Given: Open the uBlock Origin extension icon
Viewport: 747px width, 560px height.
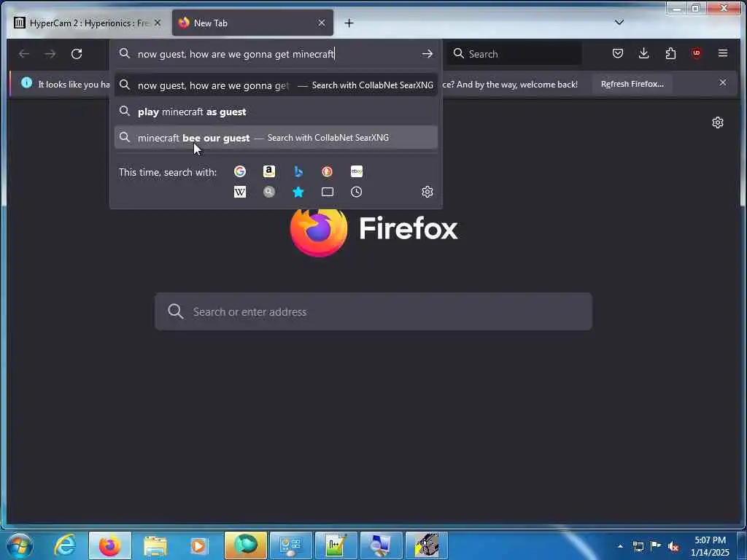Looking at the screenshot, I should click(697, 53).
